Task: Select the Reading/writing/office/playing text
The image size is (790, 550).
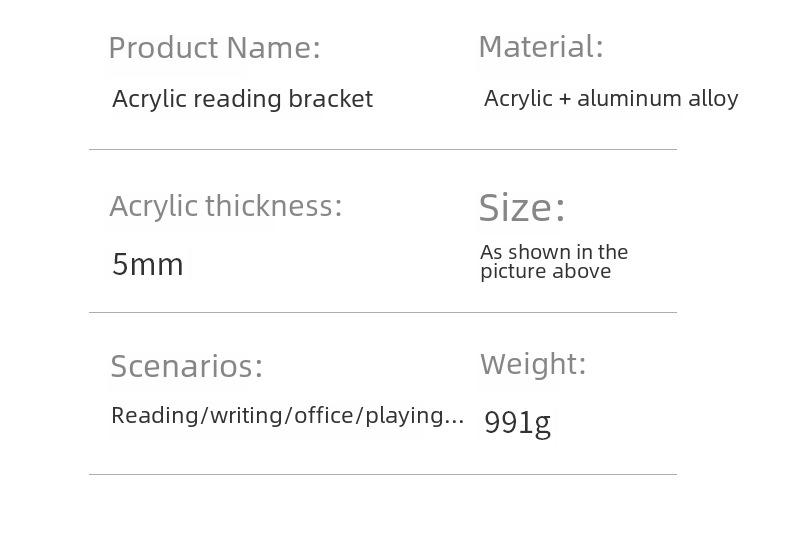Action: tap(287, 416)
